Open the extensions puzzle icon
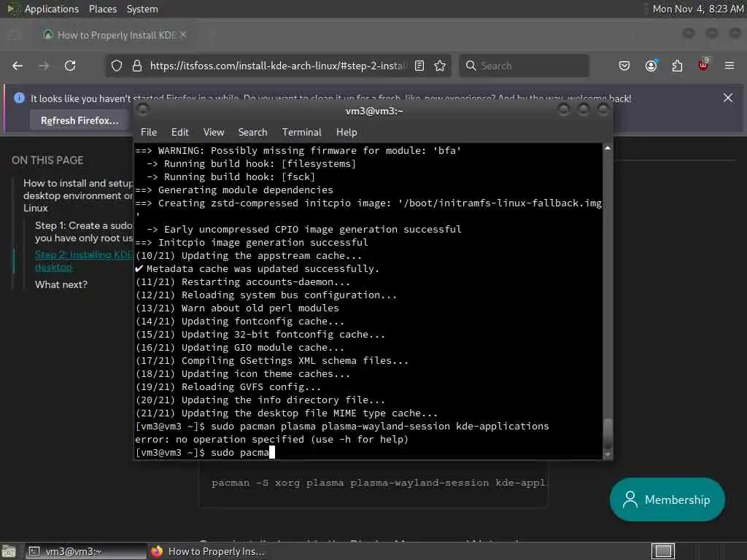 [677, 66]
